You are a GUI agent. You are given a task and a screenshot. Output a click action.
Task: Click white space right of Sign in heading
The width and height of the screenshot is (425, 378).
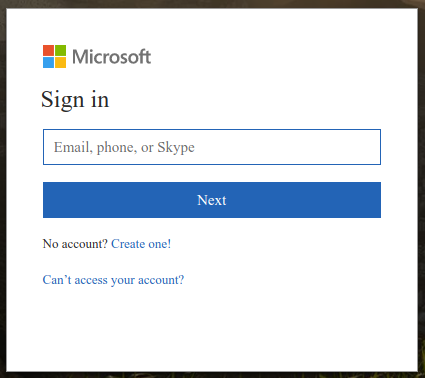point(250,100)
